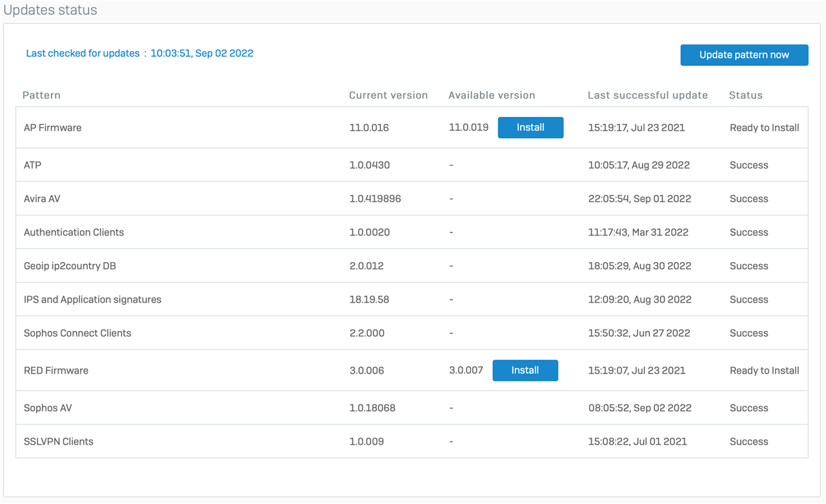The height and width of the screenshot is (504, 826).
Task: Select current version 1.0.009
Action: click(x=367, y=441)
